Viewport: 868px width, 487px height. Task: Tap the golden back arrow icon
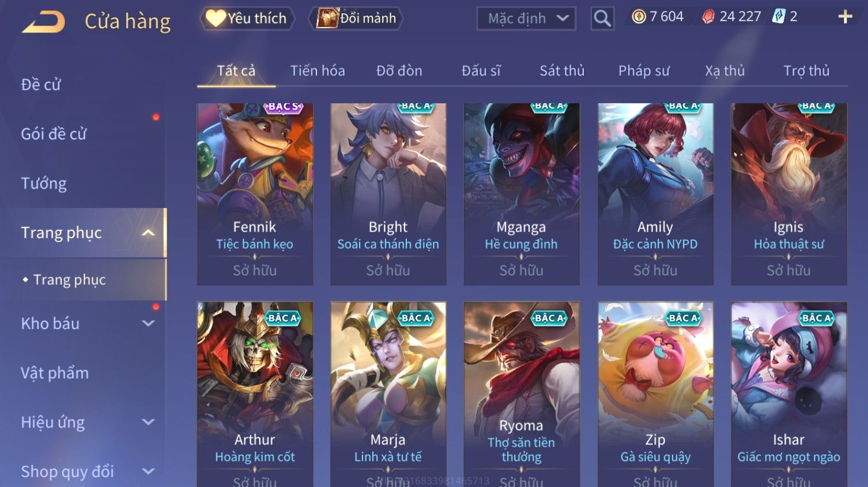43,22
